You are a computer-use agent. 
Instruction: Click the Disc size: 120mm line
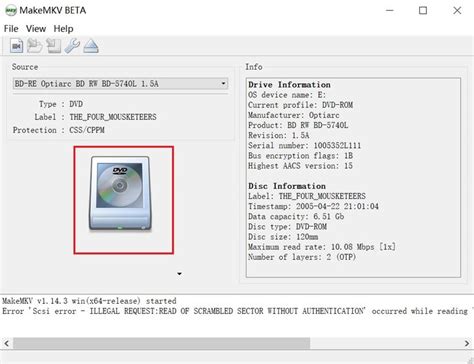283,237
